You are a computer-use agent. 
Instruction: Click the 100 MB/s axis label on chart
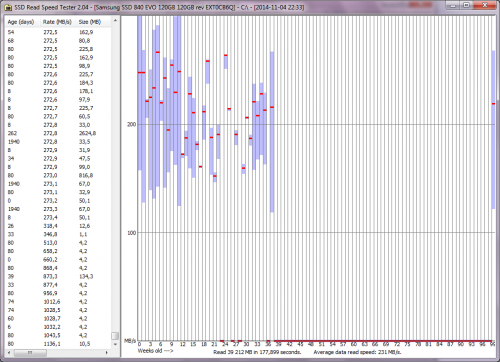pyautogui.click(x=132, y=233)
